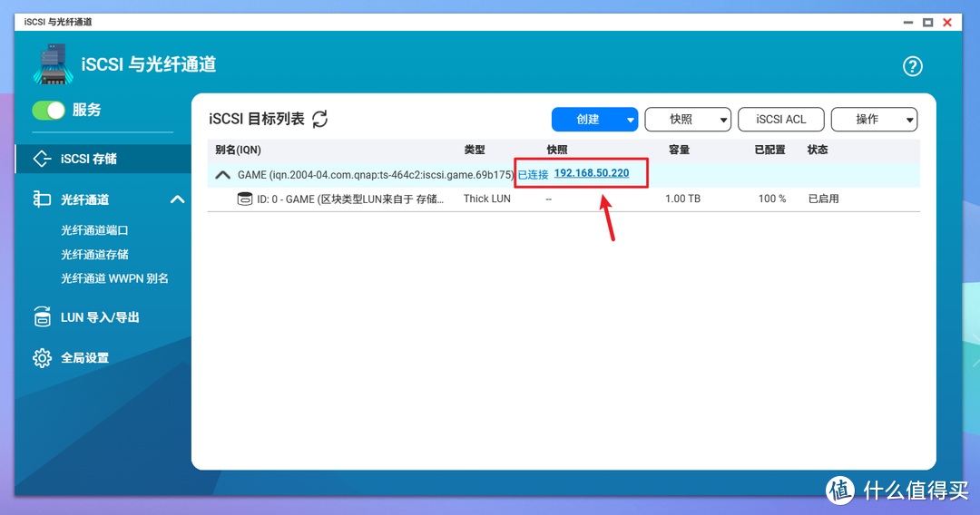Screen dimensions: 980x515
Task: Click the iSCSI ACL button
Action: [x=780, y=120]
